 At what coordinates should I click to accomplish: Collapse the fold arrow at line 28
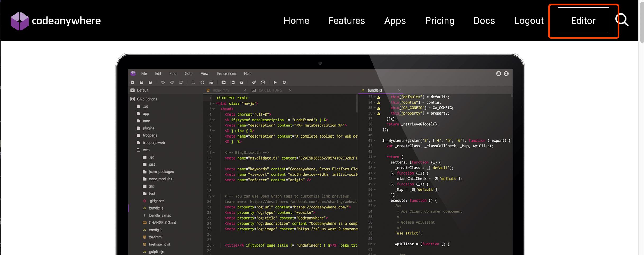(214, 245)
